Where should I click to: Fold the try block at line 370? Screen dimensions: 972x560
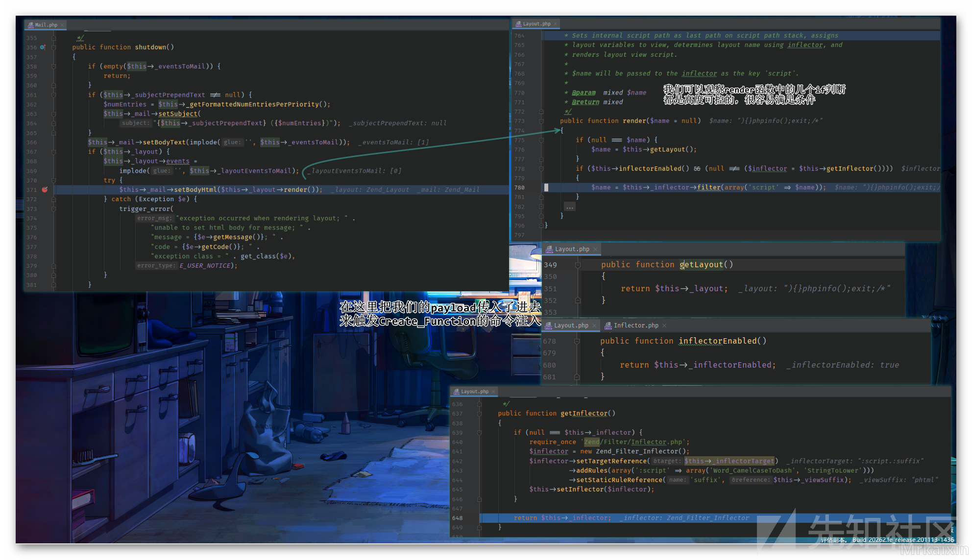(x=53, y=180)
